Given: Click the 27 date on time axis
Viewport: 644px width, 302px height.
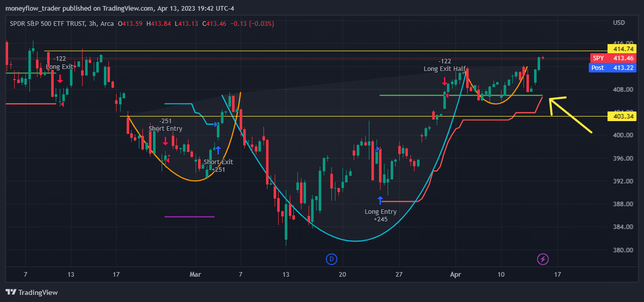Looking at the screenshot, I should [400, 274].
